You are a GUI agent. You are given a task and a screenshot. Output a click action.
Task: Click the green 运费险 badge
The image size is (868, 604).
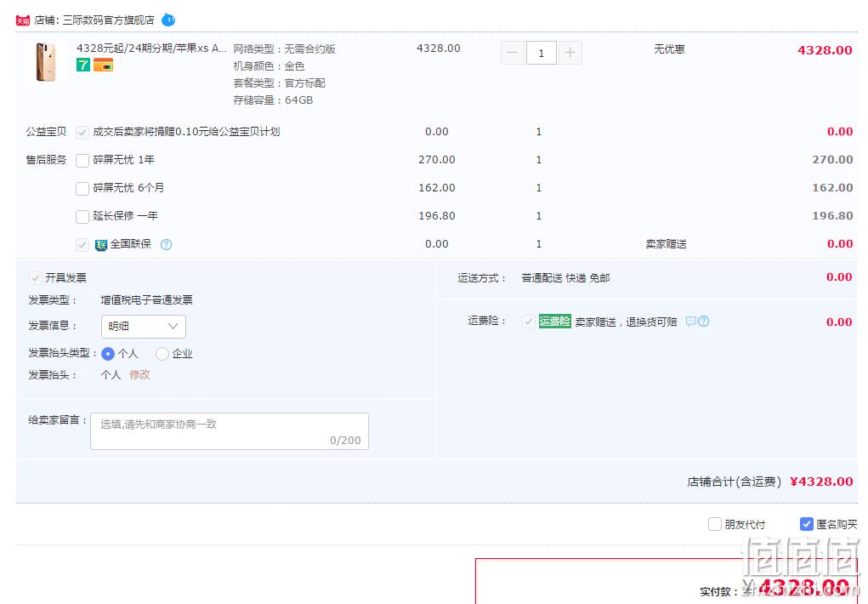[554, 322]
